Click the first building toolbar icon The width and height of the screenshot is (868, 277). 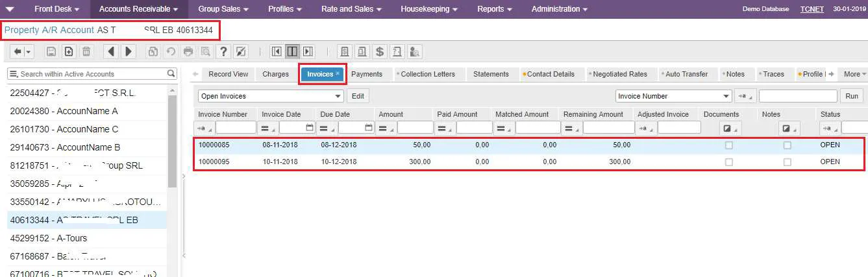click(x=345, y=51)
